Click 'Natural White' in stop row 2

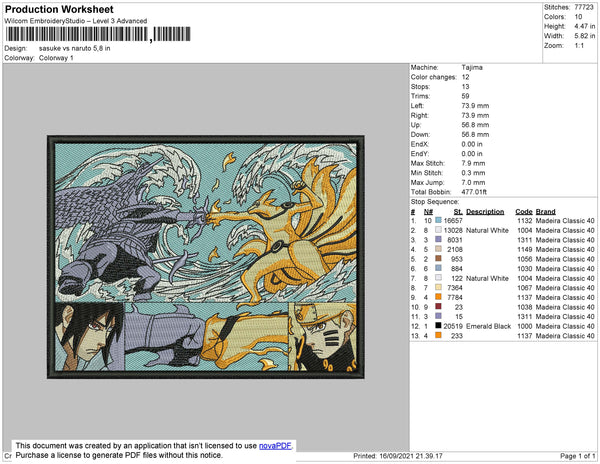[488, 230]
